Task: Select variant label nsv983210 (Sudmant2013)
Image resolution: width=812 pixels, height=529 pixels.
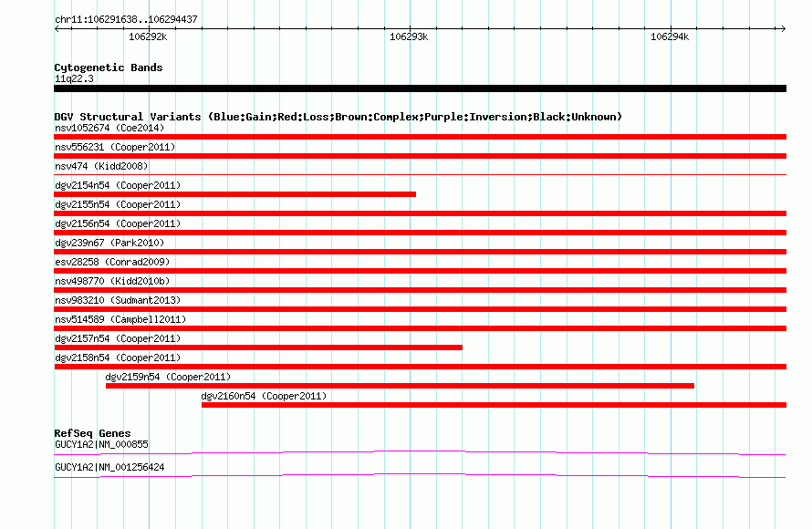Action: (118, 300)
